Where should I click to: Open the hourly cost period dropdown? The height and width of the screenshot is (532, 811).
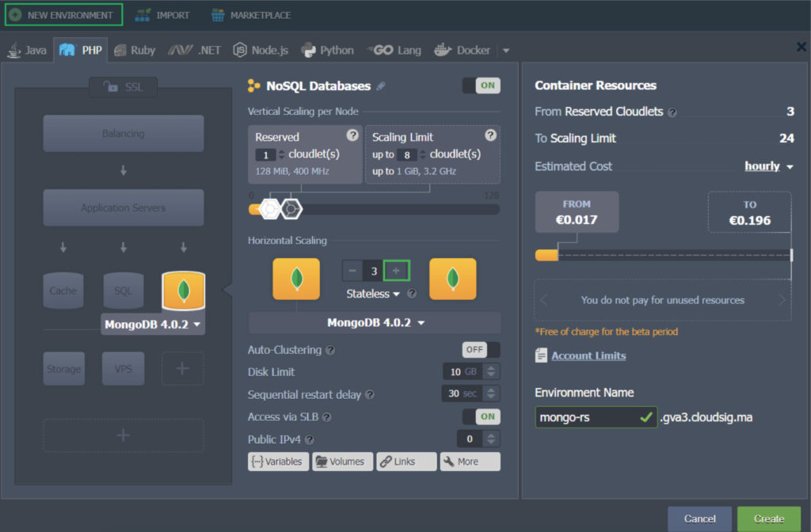click(768, 166)
